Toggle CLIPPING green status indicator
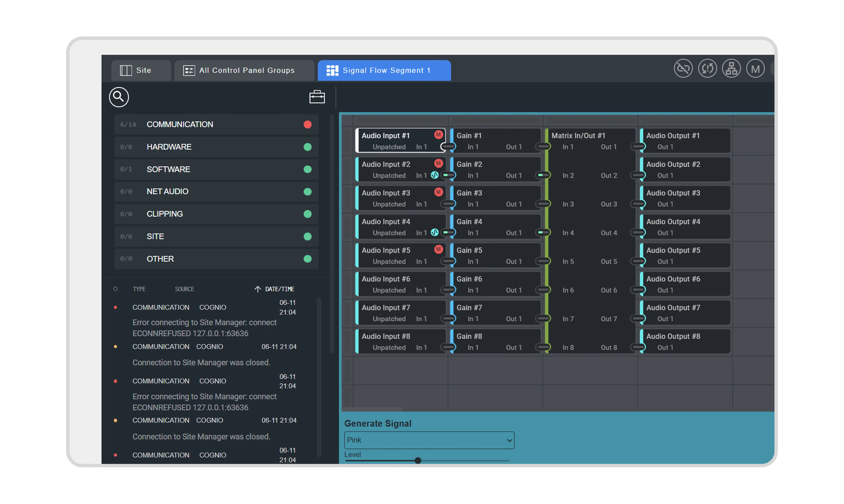The image size is (844, 504). [307, 214]
